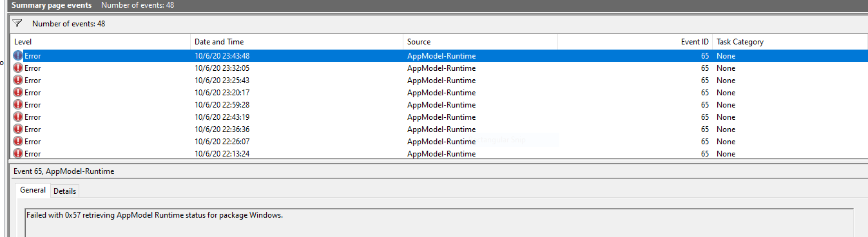The image size is (868, 237).
Task: Click AppModel-Runtime source in 22:59:28 row
Action: pyautogui.click(x=441, y=105)
